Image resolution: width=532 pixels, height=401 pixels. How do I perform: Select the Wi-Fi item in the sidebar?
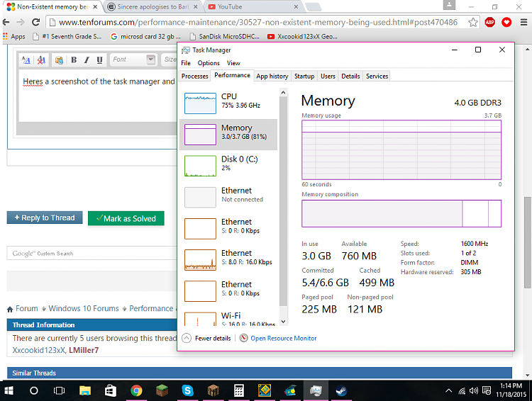pos(228,319)
